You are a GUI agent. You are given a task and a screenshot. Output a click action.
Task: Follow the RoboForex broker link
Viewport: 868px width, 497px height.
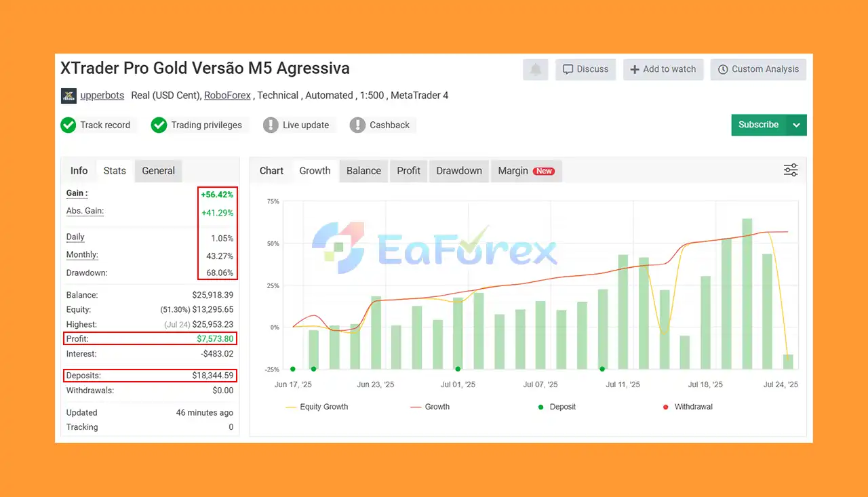(x=227, y=96)
